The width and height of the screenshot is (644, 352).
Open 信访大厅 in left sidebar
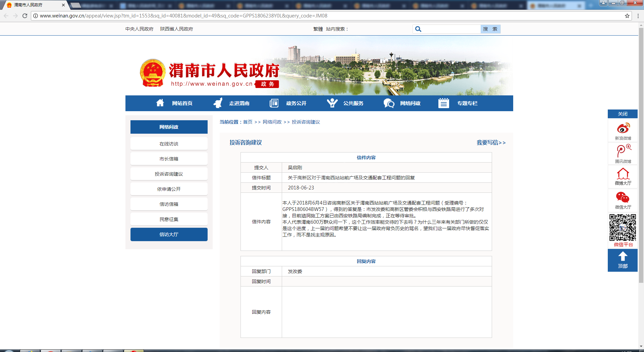click(169, 234)
